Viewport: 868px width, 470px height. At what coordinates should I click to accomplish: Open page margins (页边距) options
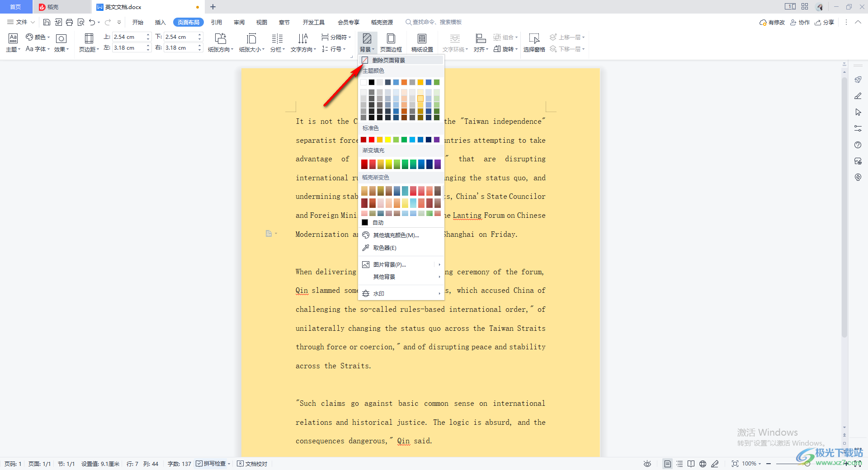coord(89,42)
